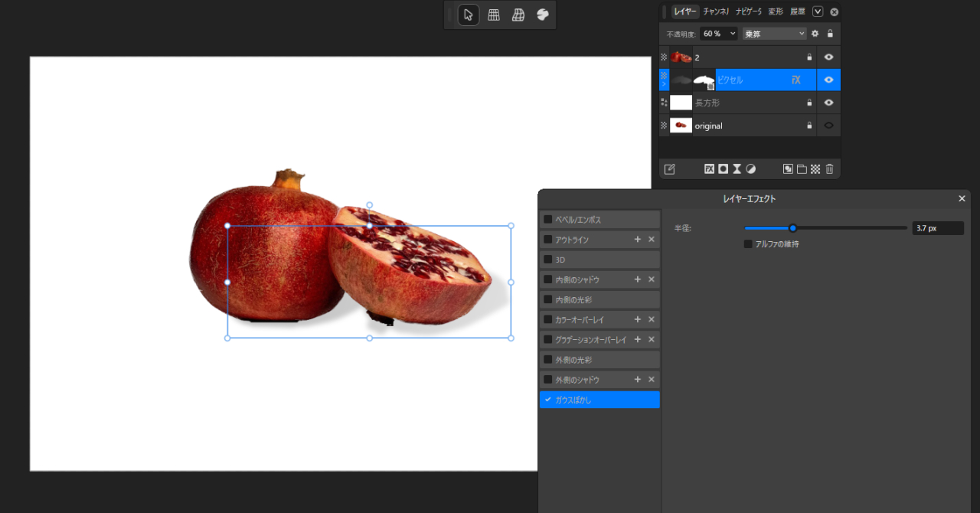980x513 pixels.
Task: Click the lock icon on the original layer
Action: (x=809, y=126)
